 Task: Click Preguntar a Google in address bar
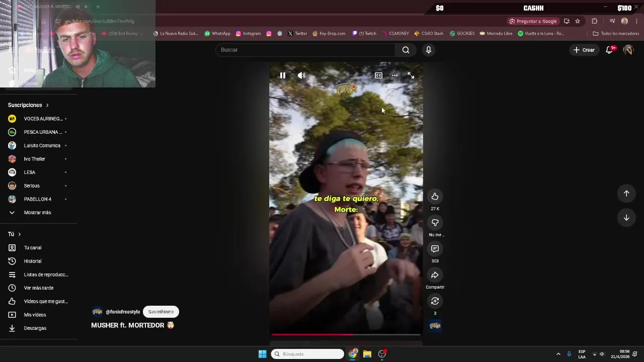pos(533,21)
